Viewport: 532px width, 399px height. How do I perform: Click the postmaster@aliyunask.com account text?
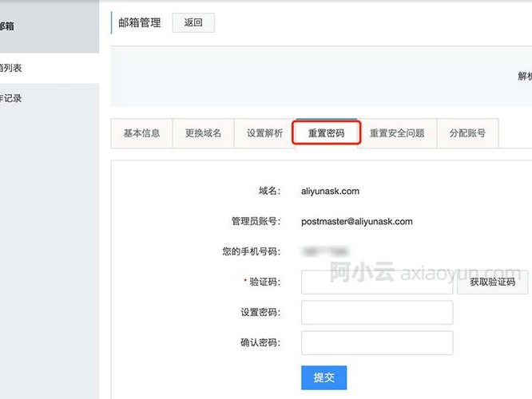point(357,221)
